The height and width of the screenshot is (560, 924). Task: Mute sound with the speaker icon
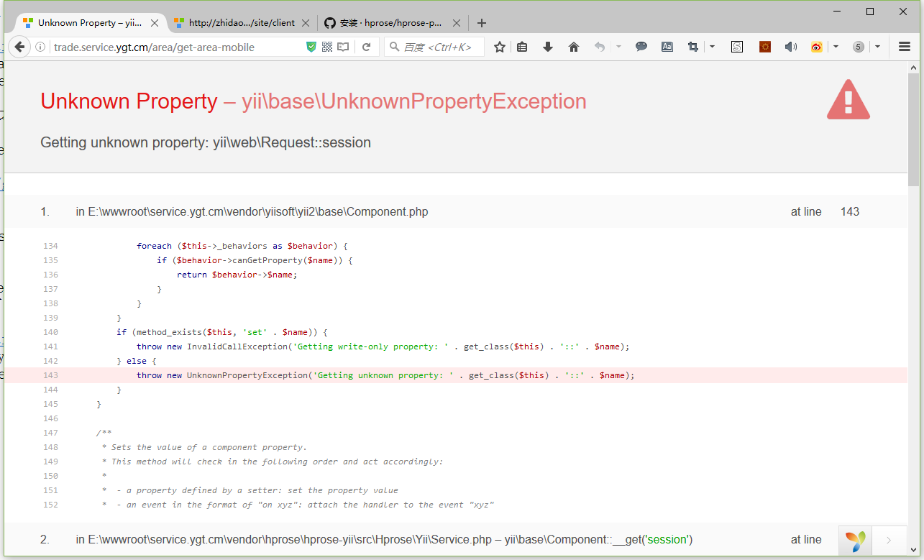pos(790,47)
